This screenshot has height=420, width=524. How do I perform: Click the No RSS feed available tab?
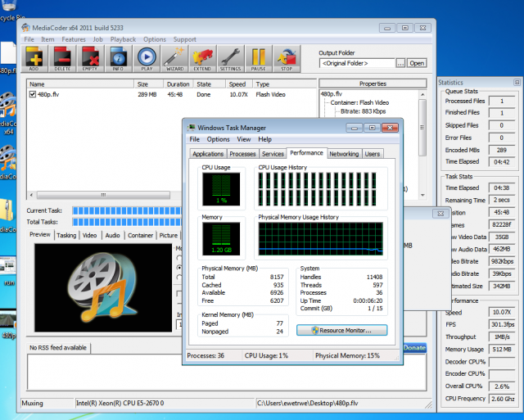pyautogui.click(x=58, y=347)
